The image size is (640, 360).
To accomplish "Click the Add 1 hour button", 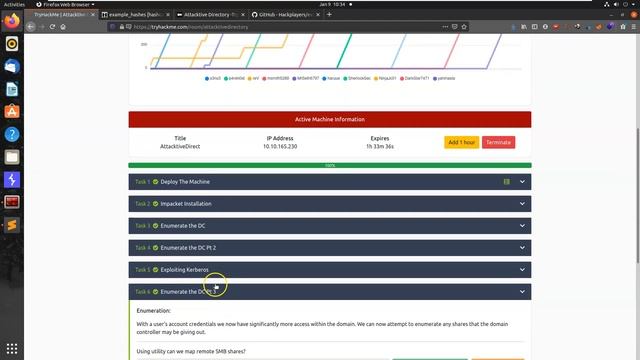I will click(x=462, y=142).
